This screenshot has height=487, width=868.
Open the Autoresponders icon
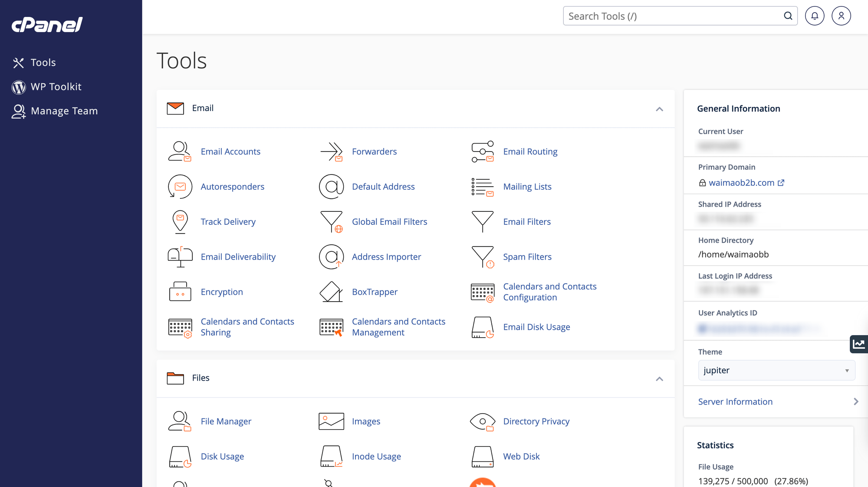(x=180, y=187)
